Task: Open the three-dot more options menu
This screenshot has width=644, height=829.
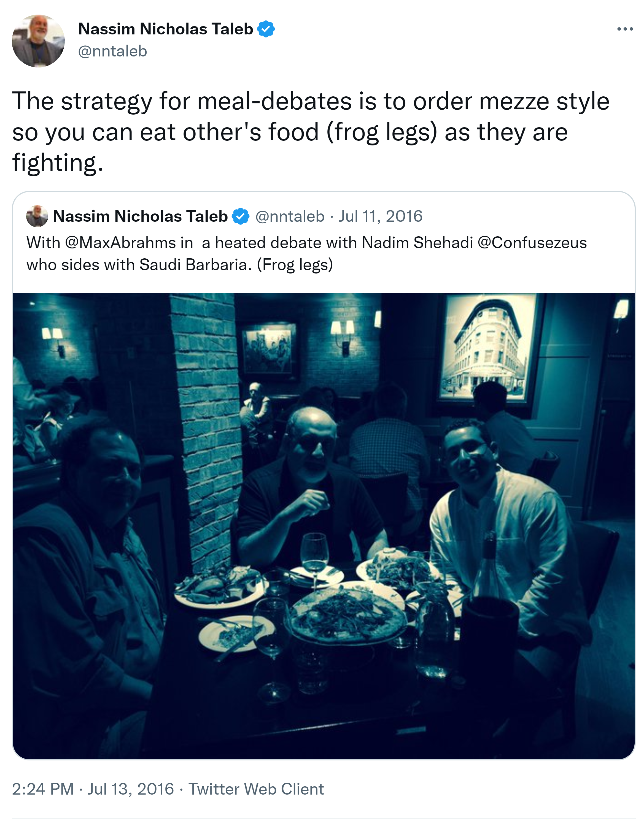Action: pos(625,29)
